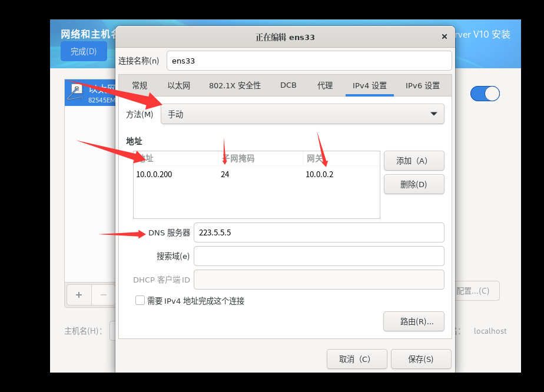Click the 删除(D) button
The width and height of the screenshot is (544, 392).
click(414, 184)
